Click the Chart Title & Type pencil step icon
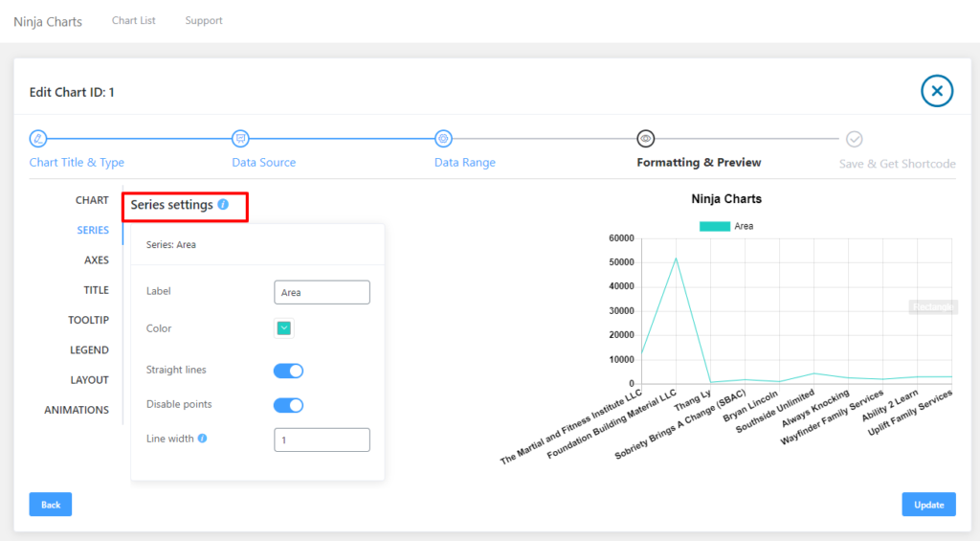 point(37,138)
